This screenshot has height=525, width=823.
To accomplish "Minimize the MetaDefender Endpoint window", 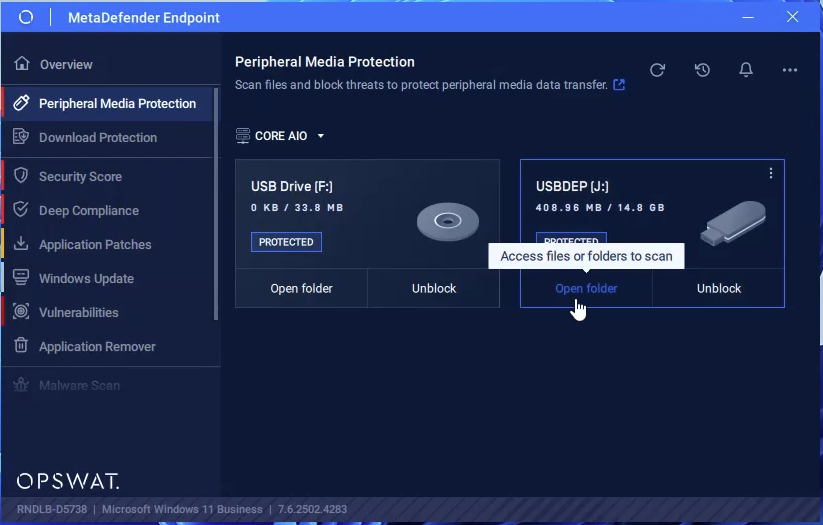I will (748, 17).
